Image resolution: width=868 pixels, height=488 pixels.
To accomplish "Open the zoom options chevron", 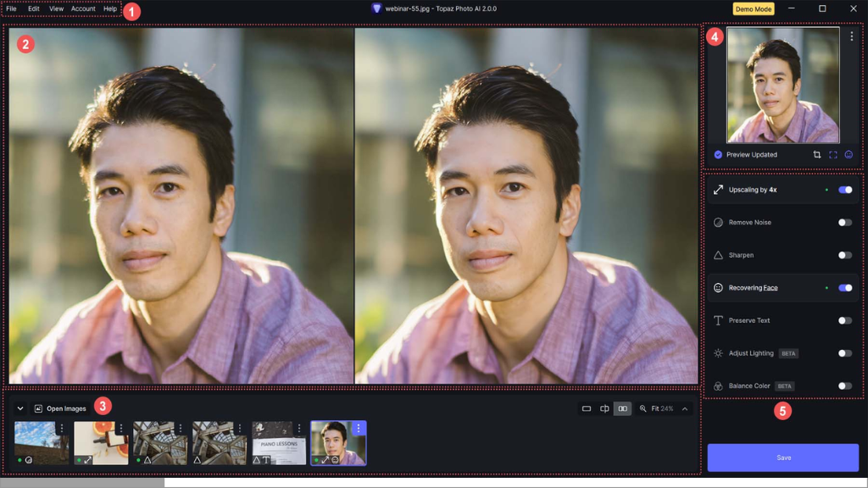I will [x=685, y=408].
